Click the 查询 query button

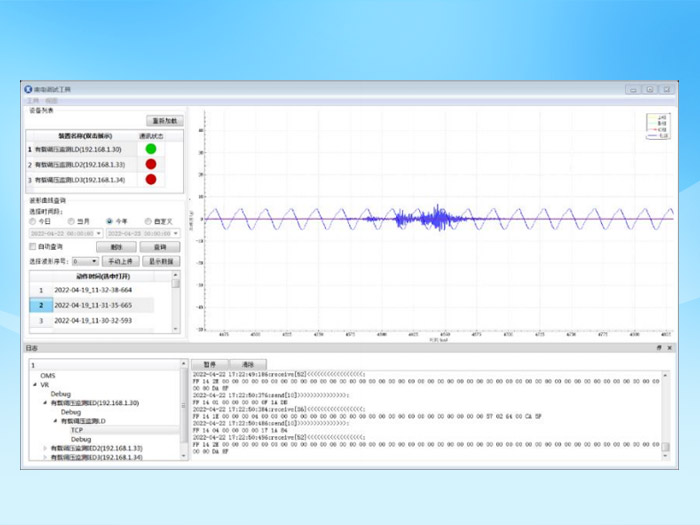160,246
